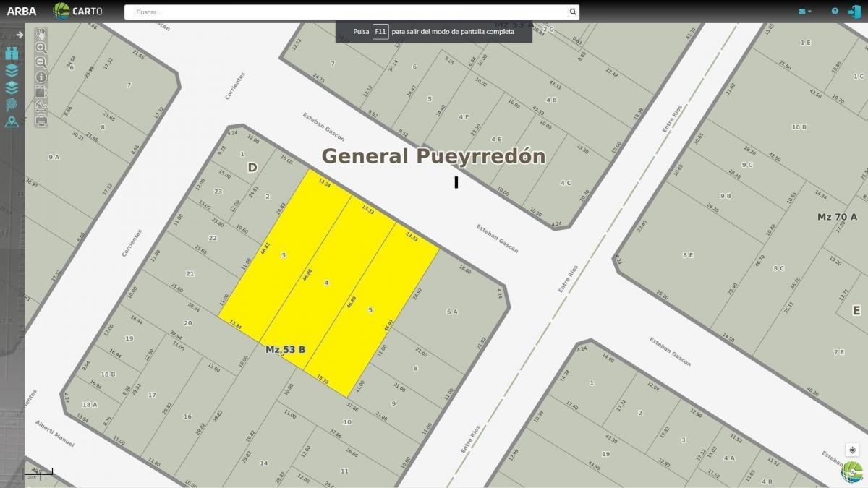
Task: Select the parcel information (i) tool
Action: click(x=41, y=77)
